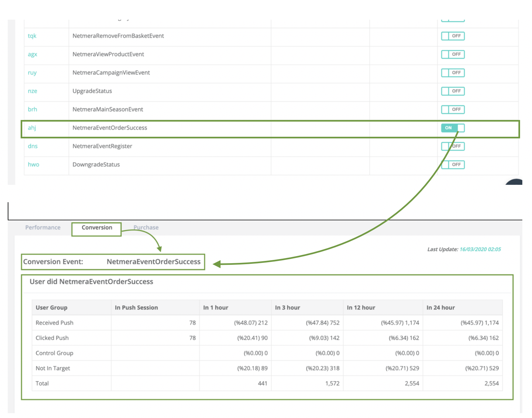
Task: Enable the UpgradeStatus toggle
Action: tap(453, 91)
